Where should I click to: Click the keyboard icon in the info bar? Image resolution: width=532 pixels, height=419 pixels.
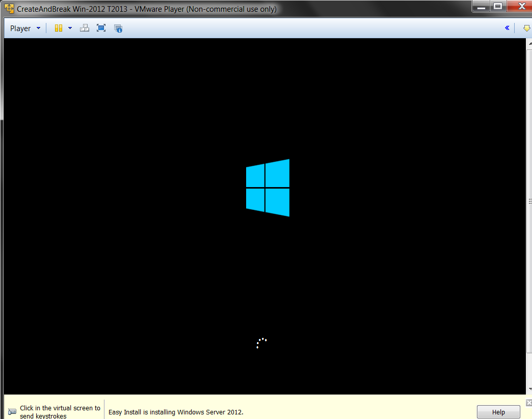click(12, 412)
